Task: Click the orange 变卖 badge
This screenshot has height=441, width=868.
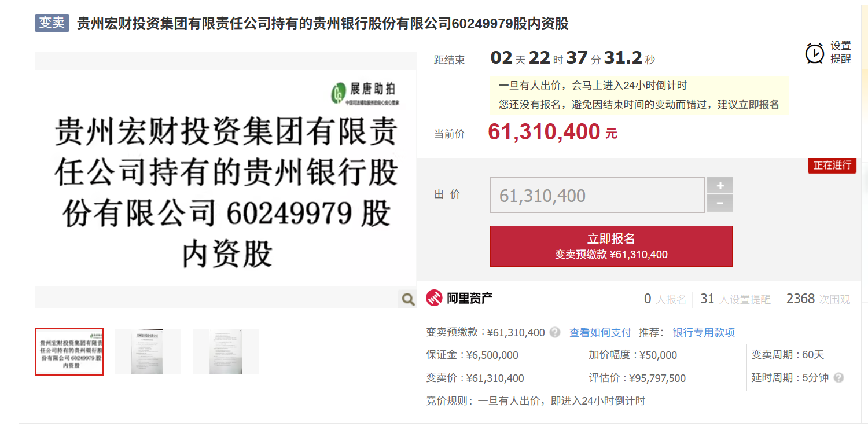Action: click(x=51, y=23)
